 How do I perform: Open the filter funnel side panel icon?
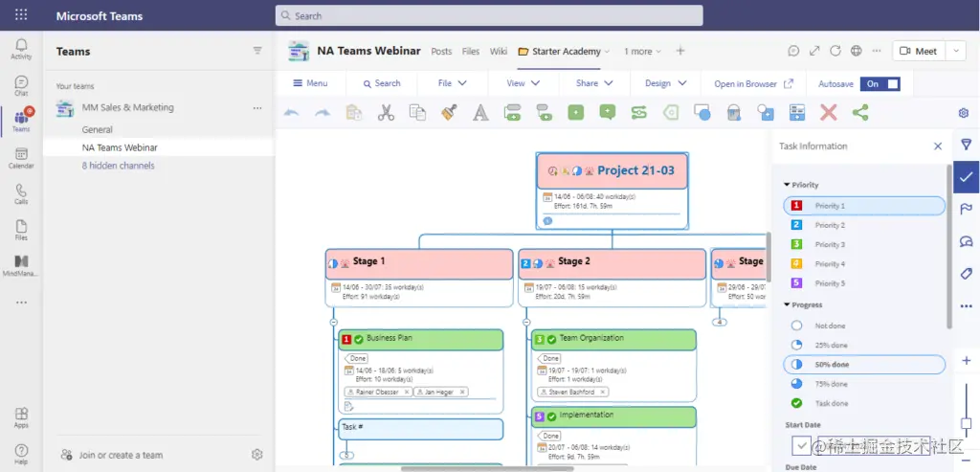click(x=967, y=145)
